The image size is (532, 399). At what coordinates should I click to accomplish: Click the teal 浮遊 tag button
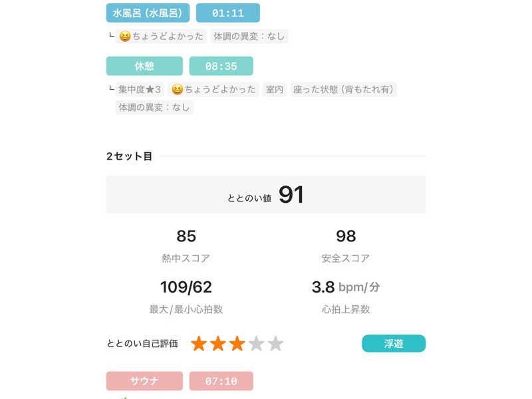pos(394,343)
